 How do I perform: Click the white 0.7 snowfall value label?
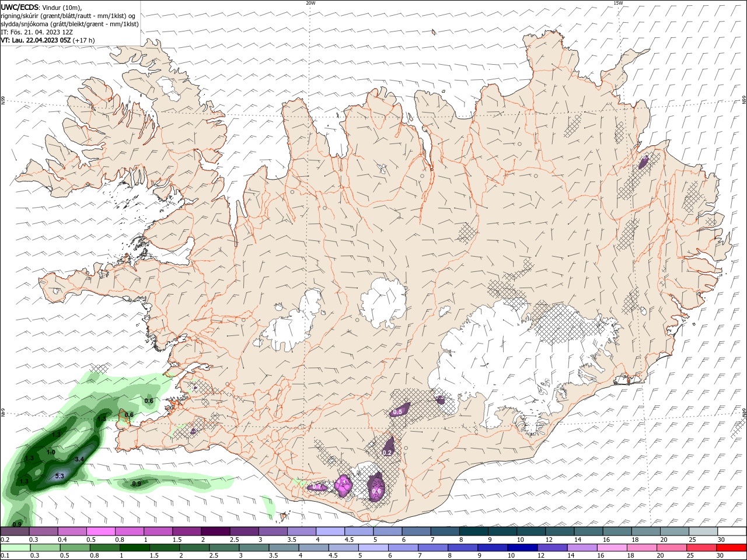coord(317,487)
